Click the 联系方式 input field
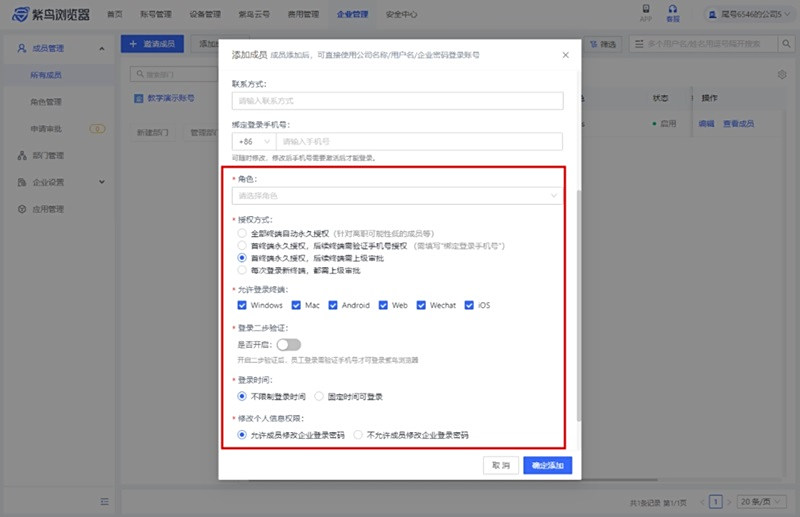Screen dimensions: 800x517 click(397, 101)
